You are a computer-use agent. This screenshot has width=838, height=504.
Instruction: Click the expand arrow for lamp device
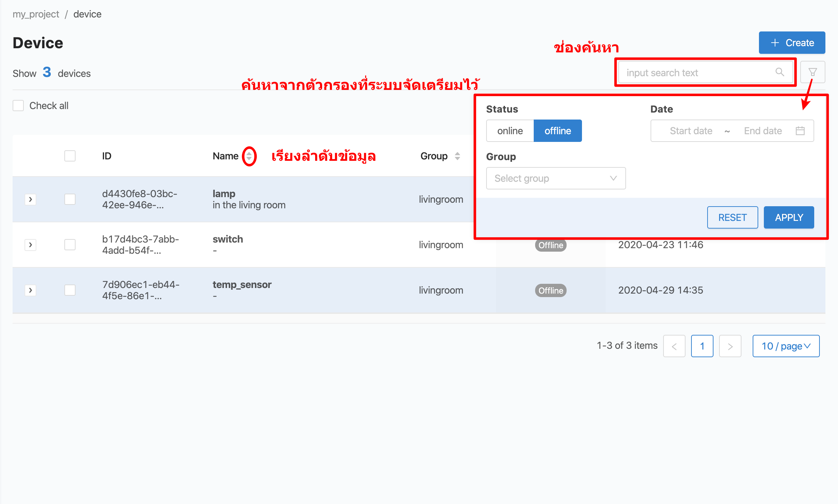click(x=30, y=199)
